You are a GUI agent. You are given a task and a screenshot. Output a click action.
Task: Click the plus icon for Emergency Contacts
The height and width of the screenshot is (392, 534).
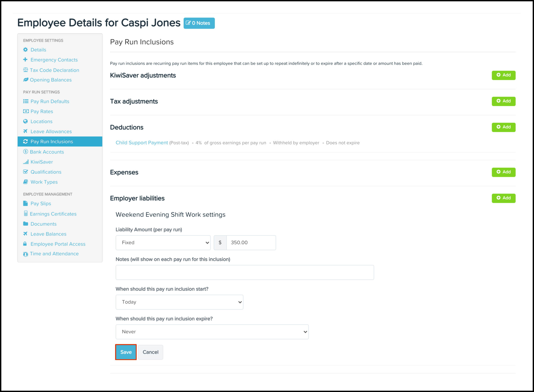25,60
